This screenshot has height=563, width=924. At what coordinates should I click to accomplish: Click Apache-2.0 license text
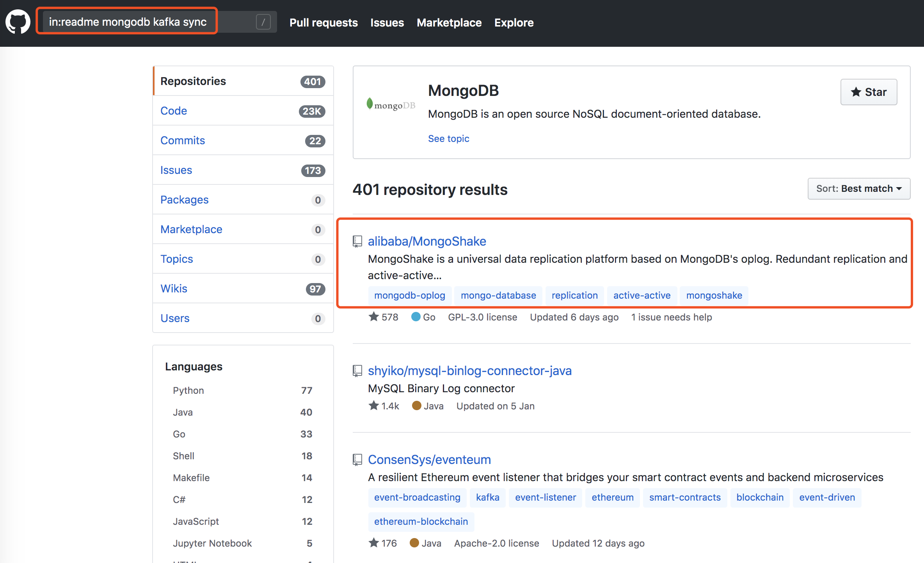(496, 544)
